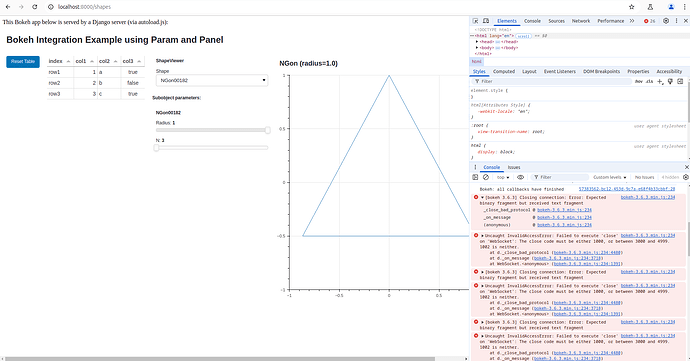Image resolution: width=690 pixels, height=361 pixels.
Task: Open console settings gear icon
Action: (686, 177)
